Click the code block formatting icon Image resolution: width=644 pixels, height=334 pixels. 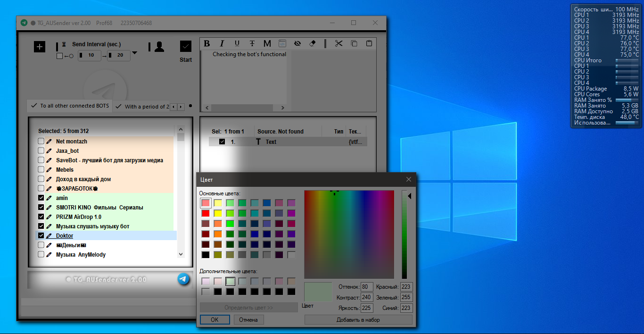[x=282, y=43]
